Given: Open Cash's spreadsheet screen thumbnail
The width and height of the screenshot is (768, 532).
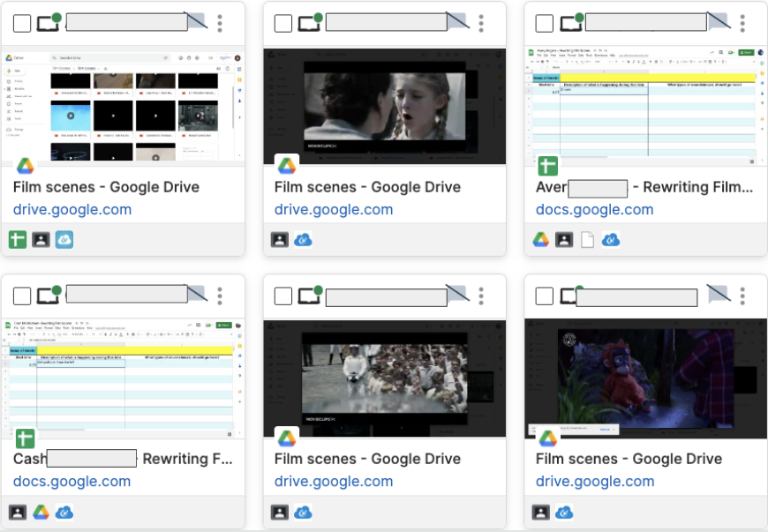Looking at the screenshot, I should pyautogui.click(x=123, y=378).
